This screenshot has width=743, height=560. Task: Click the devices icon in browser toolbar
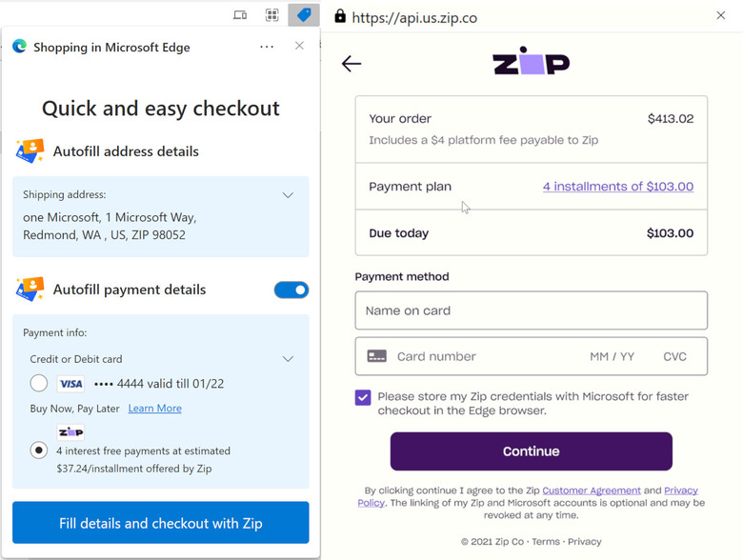click(x=240, y=15)
